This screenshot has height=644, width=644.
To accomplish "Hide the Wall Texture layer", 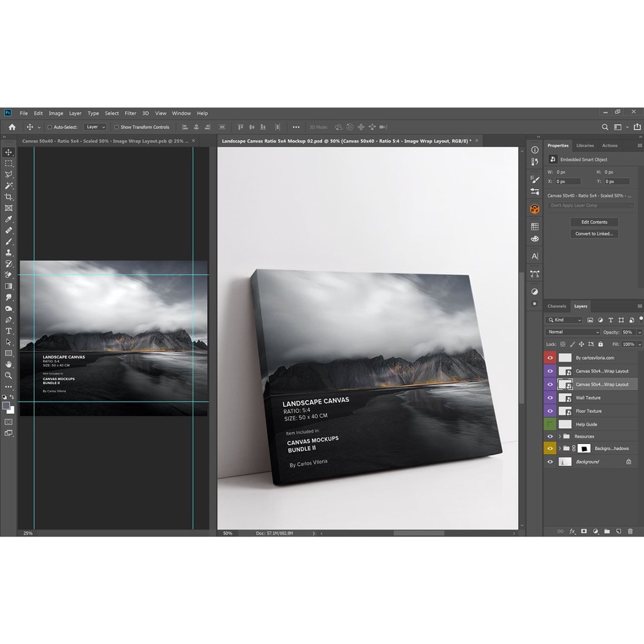I will (x=550, y=397).
